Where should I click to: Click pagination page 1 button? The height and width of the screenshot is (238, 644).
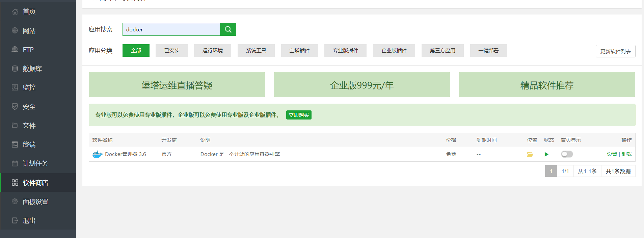point(551,171)
